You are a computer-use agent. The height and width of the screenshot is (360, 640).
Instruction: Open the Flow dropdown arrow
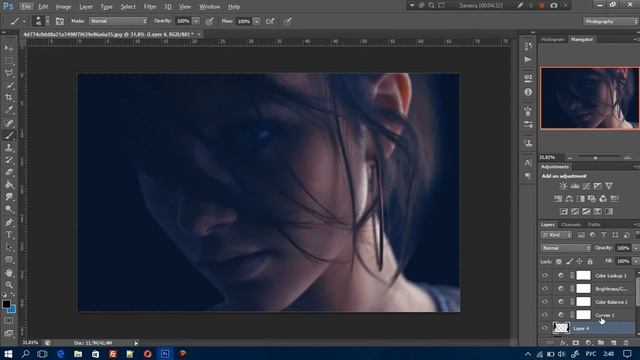257,21
